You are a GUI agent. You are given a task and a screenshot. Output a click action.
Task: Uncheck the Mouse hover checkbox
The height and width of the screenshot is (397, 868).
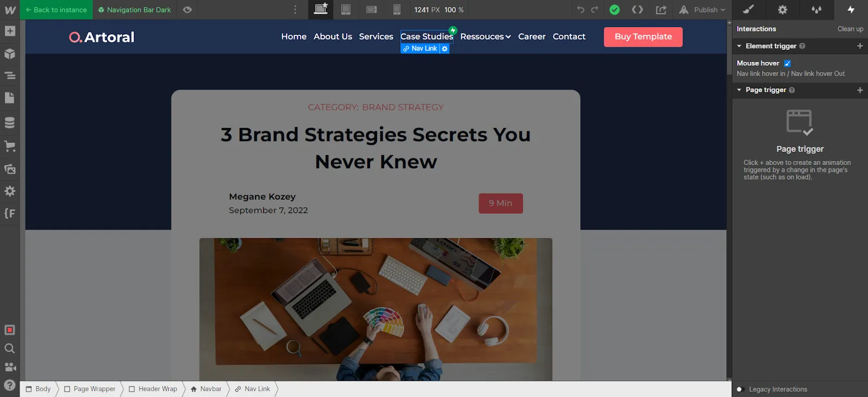(x=787, y=63)
